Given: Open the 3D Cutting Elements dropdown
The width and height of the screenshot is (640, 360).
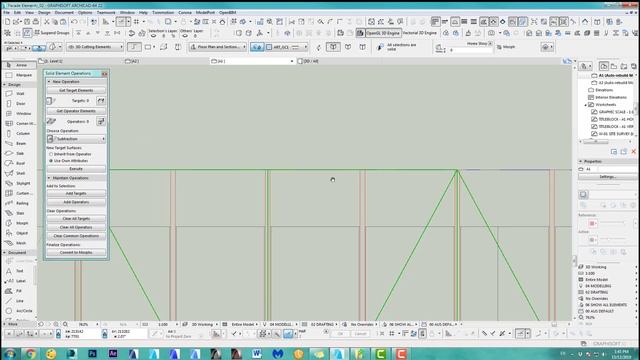Looking at the screenshot, I should click(95, 47).
